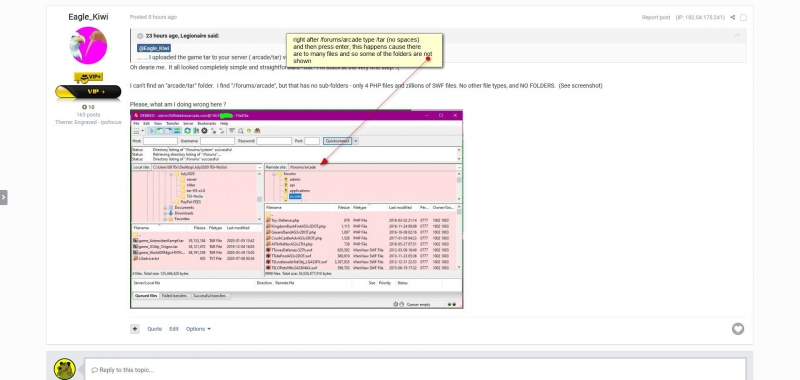Click the Site Manager icon in FileZilla screenshot
Image resolution: width=800 pixels, height=380 pixels.
click(x=136, y=131)
